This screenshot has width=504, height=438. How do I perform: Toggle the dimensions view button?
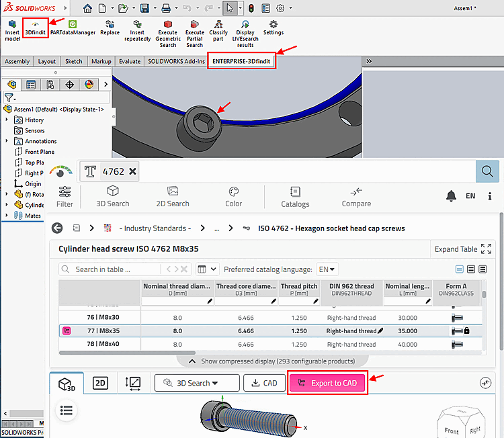tap(133, 383)
